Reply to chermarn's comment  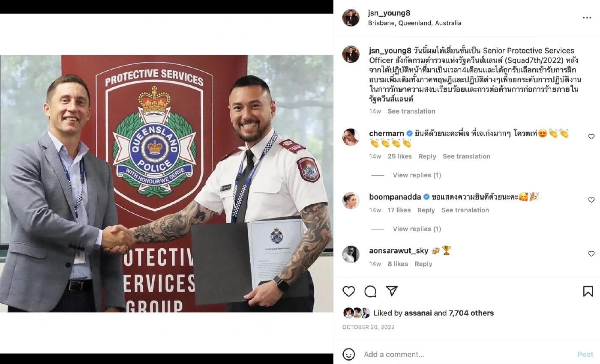[x=427, y=156]
